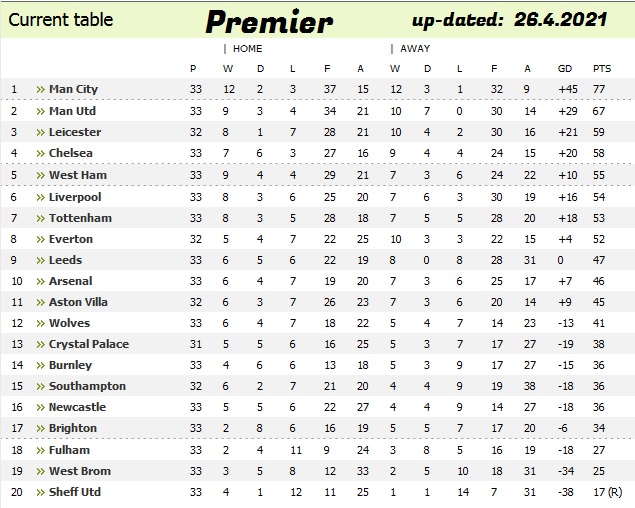Viewport: 635px width, 508px height.
Task: Select the Everton team name
Action: 70,239
